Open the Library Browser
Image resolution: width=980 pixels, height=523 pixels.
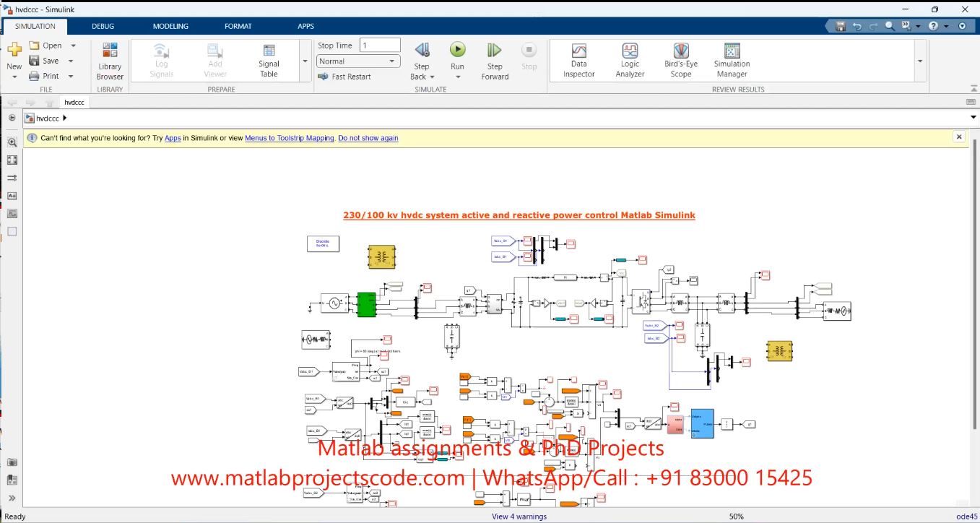tap(110, 61)
